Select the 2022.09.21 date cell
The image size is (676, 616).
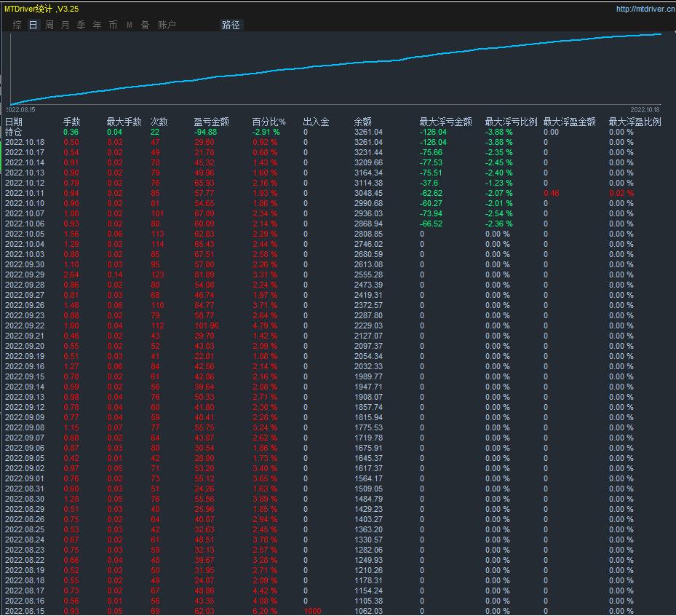[x=25, y=336]
